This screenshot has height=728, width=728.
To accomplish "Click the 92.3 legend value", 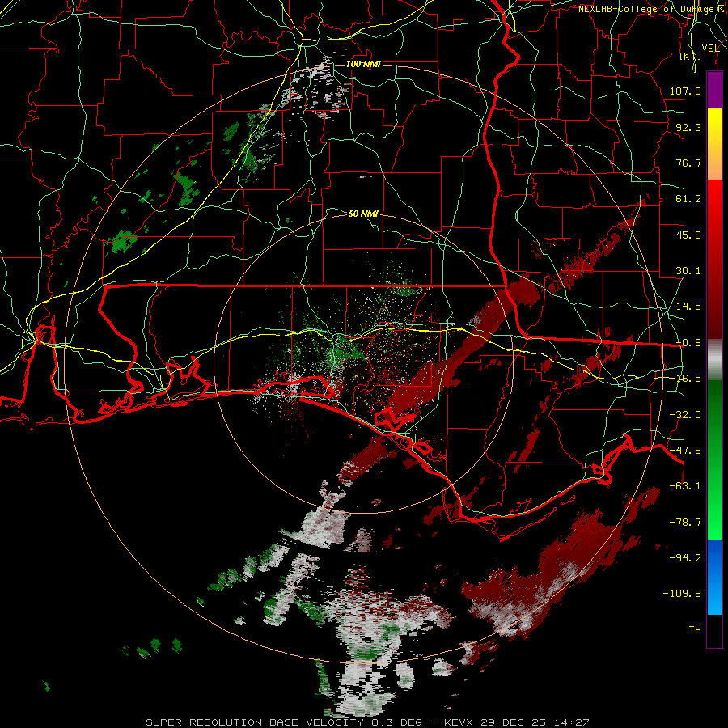I will tap(688, 127).
